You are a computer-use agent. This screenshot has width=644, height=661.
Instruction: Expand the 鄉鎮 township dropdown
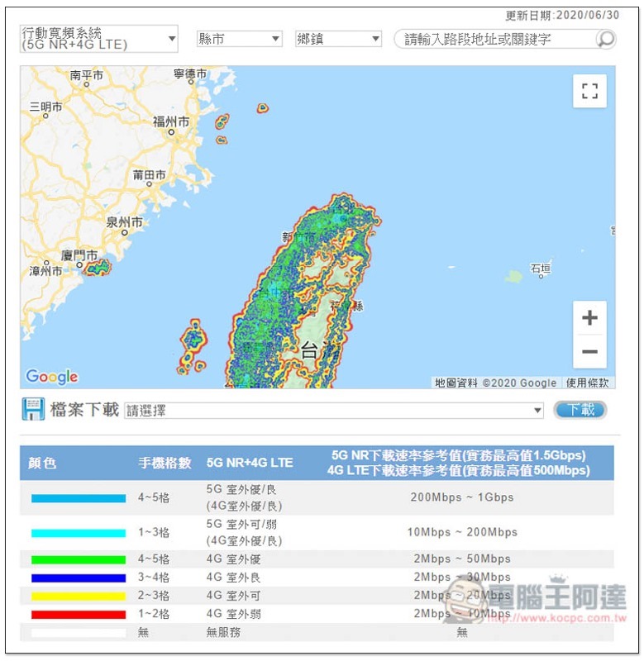click(x=338, y=39)
